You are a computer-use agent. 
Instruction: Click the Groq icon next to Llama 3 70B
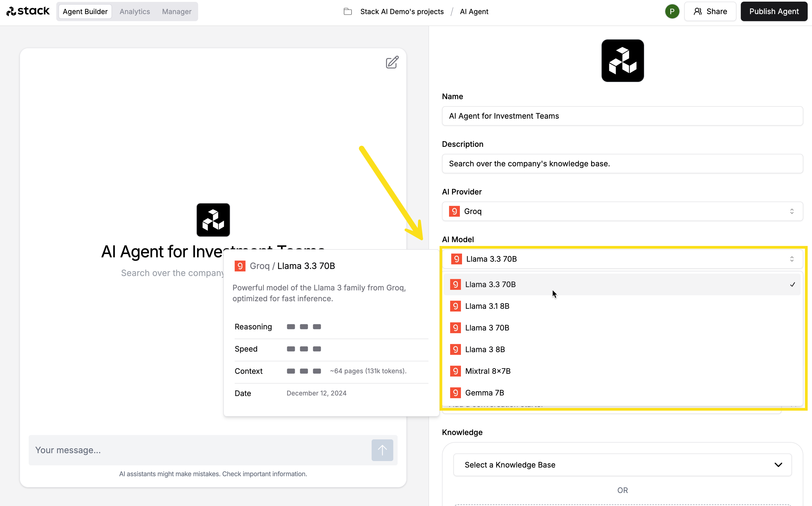(x=455, y=328)
